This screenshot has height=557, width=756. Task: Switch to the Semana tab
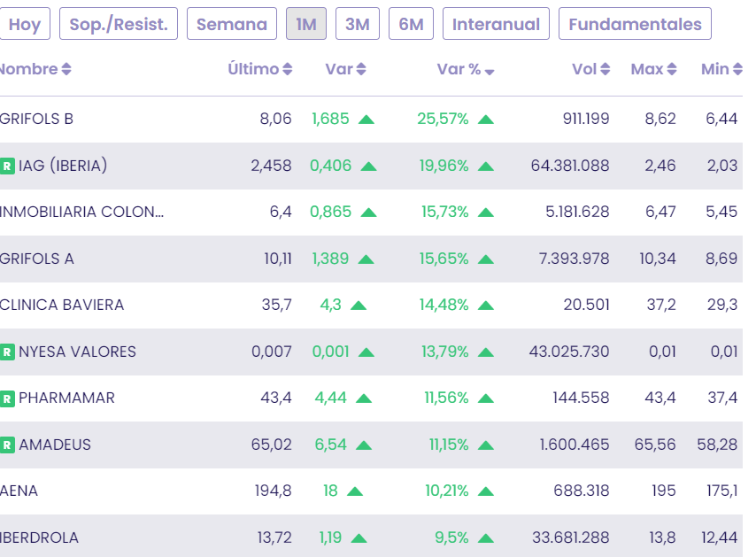(x=232, y=24)
